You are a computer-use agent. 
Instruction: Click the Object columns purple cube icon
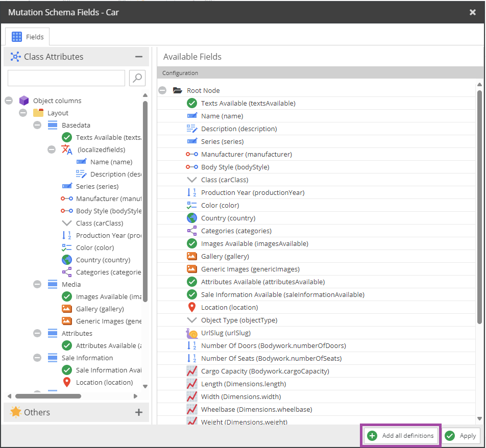coord(23,101)
